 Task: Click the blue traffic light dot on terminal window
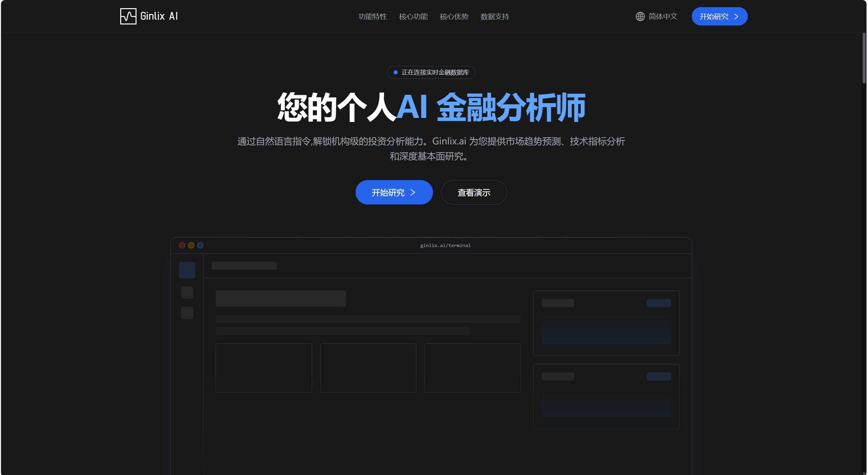pyautogui.click(x=200, y=245)
